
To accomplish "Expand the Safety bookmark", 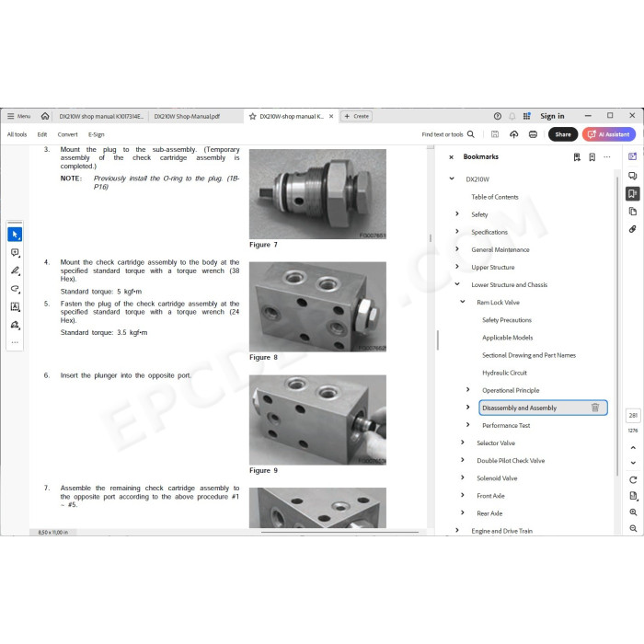I will tap(457, 213).
